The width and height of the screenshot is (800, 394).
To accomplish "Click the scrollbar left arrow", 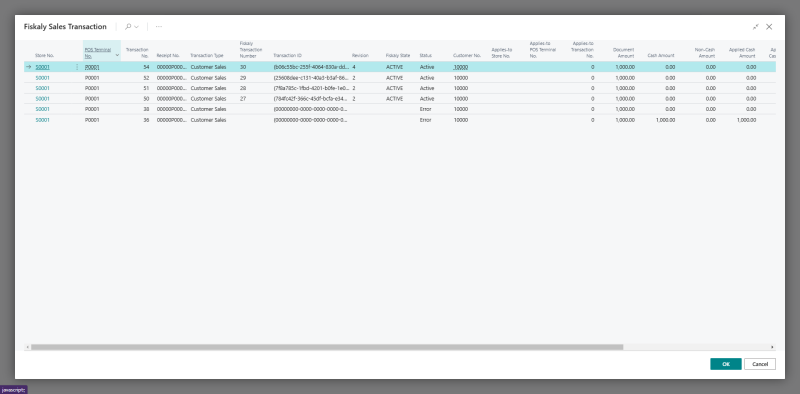I will tap(28, 347).
